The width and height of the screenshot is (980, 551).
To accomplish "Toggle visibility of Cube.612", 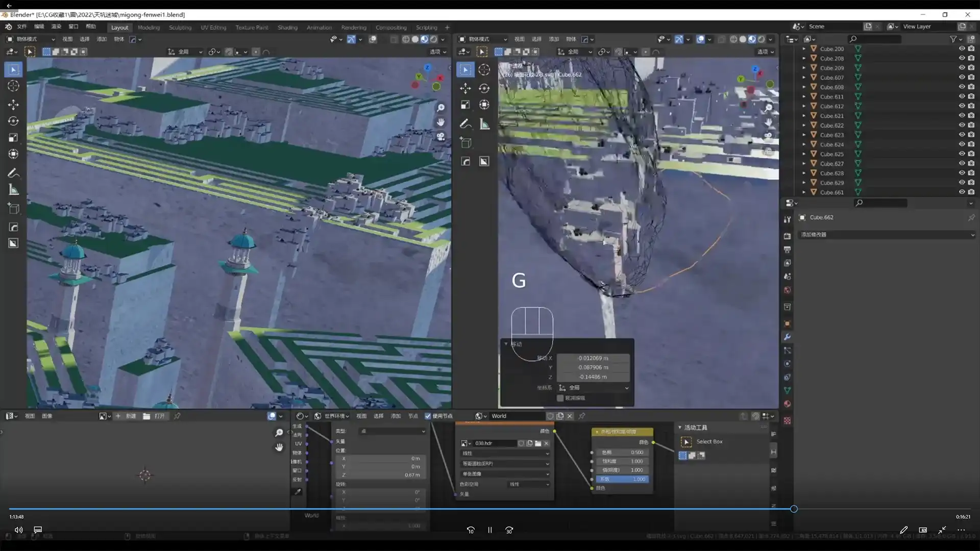I will click(962, 106).
